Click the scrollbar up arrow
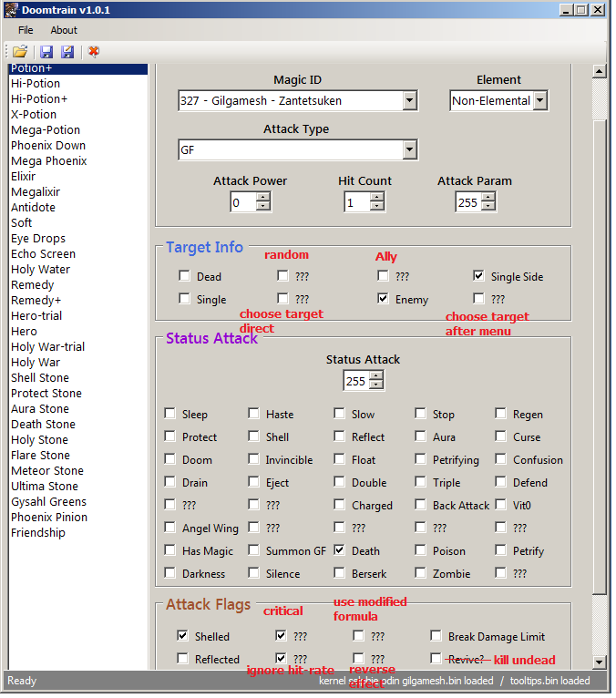616x698 pixels. (600, 71)
